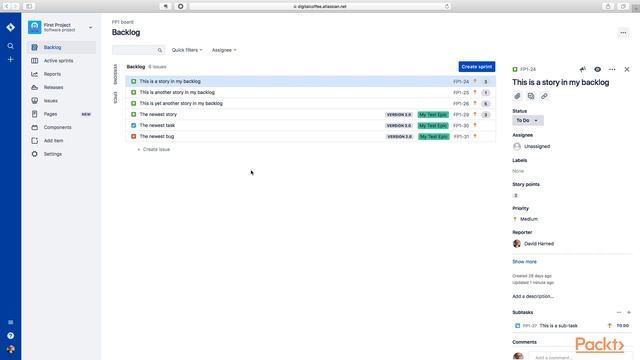This screenshot has width=640, height=360.
Task: Click the bug type icon of The newest bug
Action: pos(133,136)
